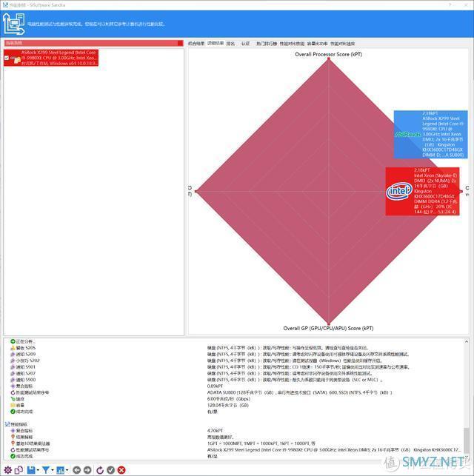Switch to the 详细结果 tab
Screen dimensions: 474x476
point(216,44)
